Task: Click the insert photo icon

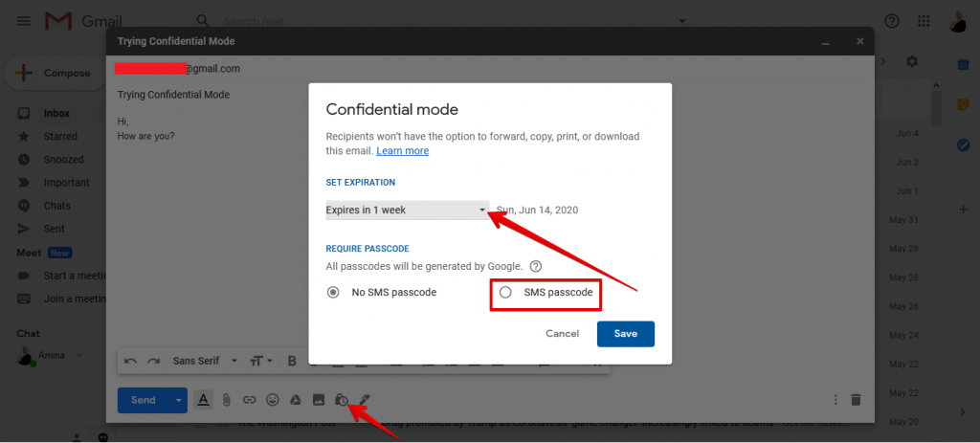Action: [320, 400]
